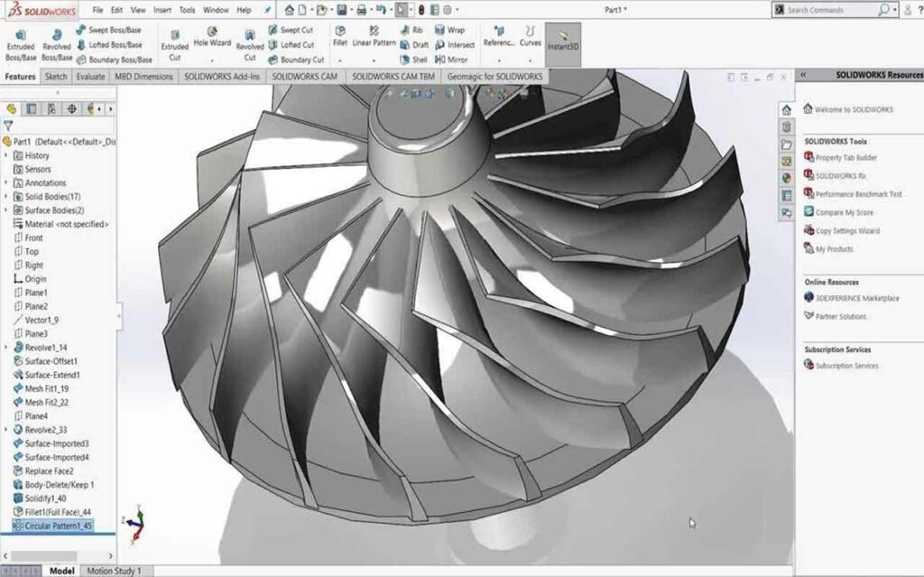
Task: Expand the Revolve2_33 feature
Action: [x=6, y=430]
